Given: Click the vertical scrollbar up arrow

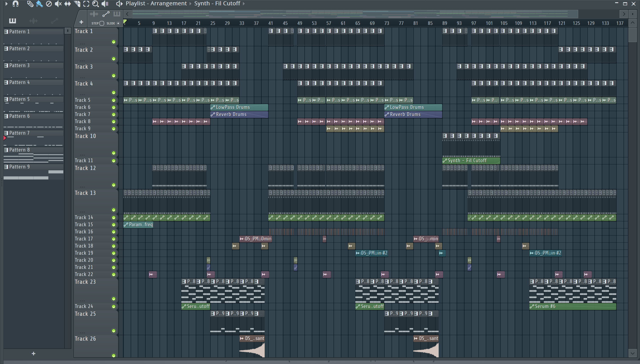Looking at the screenshot, I should 632,23.
